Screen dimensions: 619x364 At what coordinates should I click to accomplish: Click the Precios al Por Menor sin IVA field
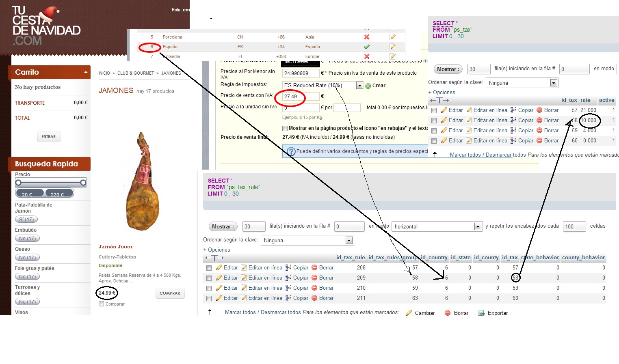[x=301, y=73]
